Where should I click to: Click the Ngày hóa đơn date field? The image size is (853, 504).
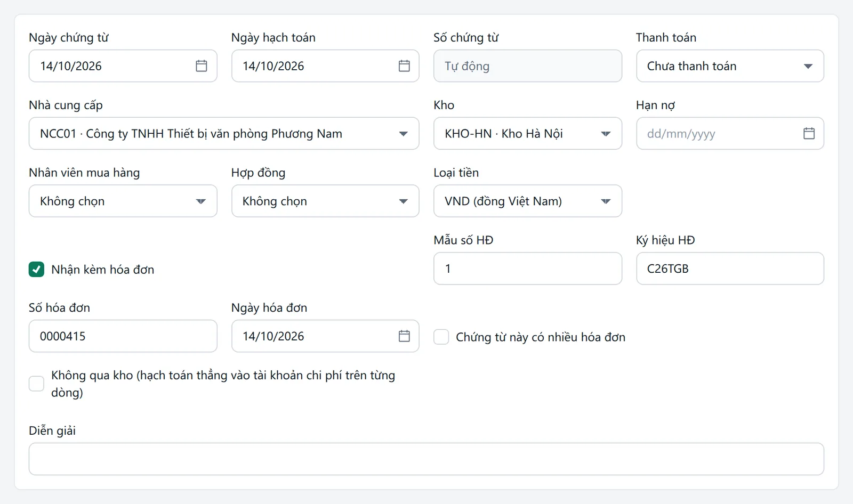pos(325,336)
